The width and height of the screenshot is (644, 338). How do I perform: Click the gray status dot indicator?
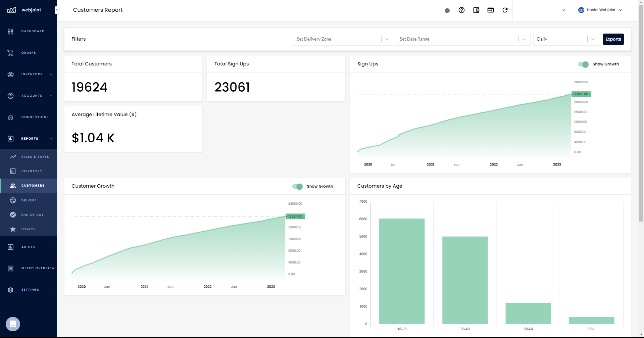click(447, 10)
